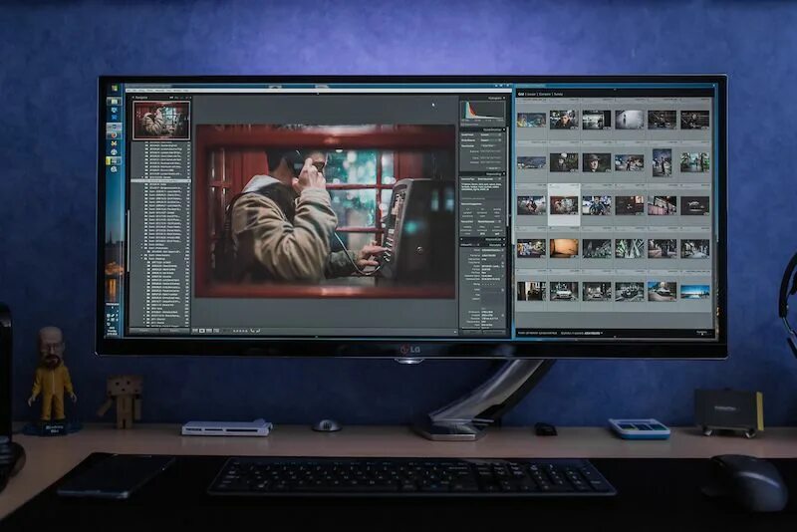Viewport: 797px width, 532px height.
Task: Open Firefox from the vertical taskbar
Action: click(x=114, y=134)
